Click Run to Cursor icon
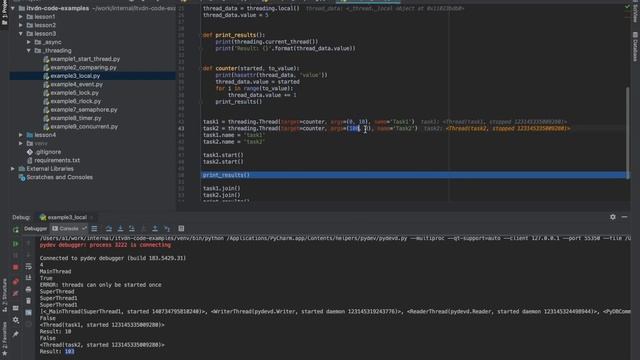 coord(167,229)
